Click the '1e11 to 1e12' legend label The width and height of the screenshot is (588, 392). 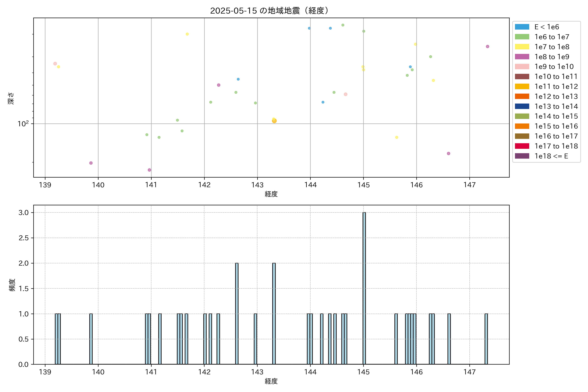[x=556, y=87]
